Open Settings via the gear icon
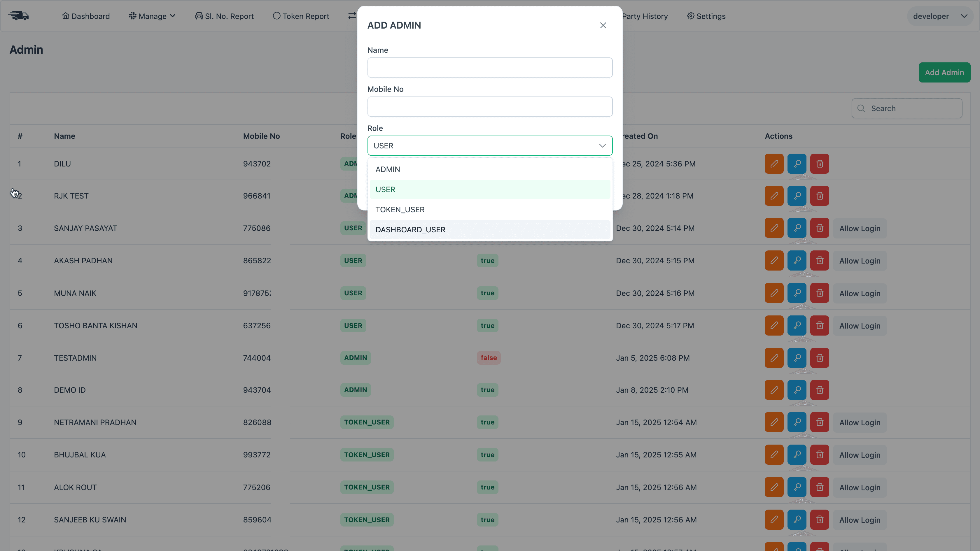The image size is (980, 551). click(706, 16)
